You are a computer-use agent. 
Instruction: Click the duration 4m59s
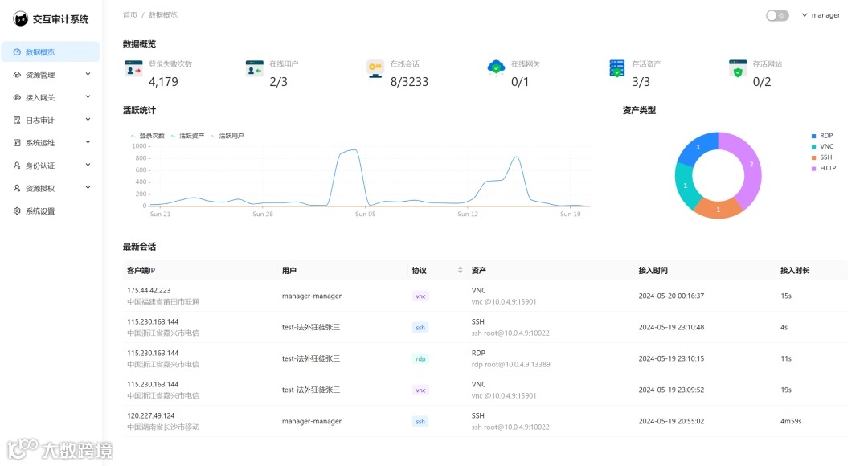click(791, 421)
